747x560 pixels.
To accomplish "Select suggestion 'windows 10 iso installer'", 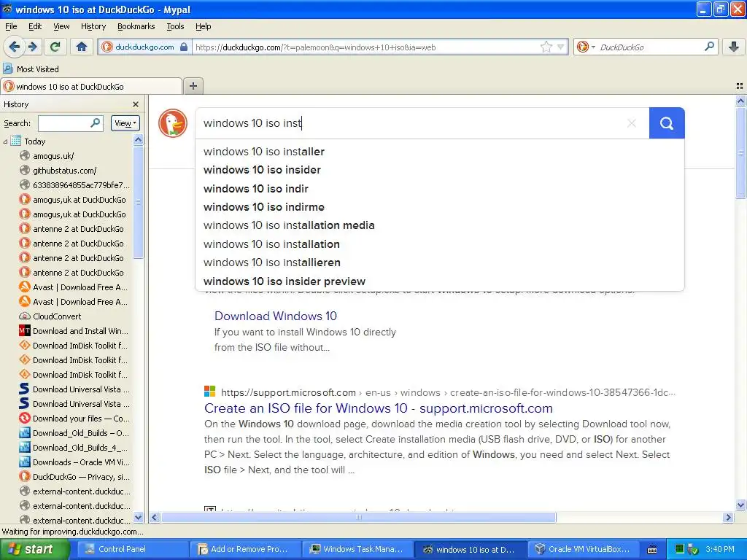I will (439, 152).
